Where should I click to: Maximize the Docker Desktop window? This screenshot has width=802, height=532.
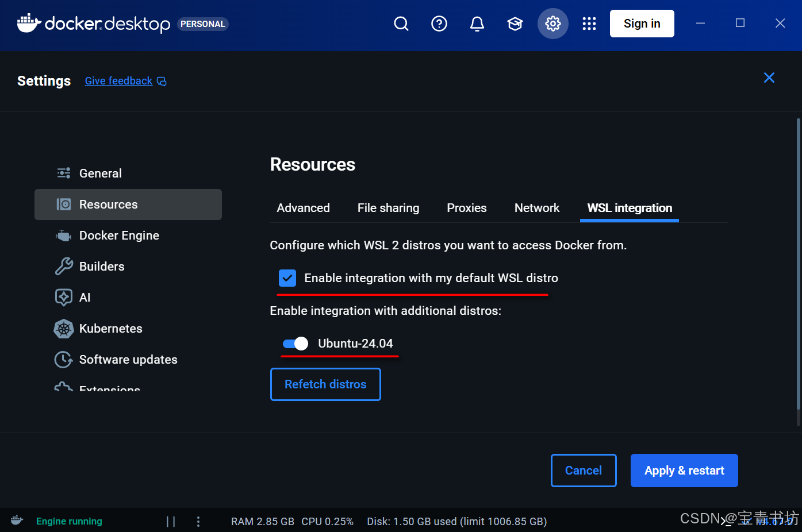tap(740, 23)
